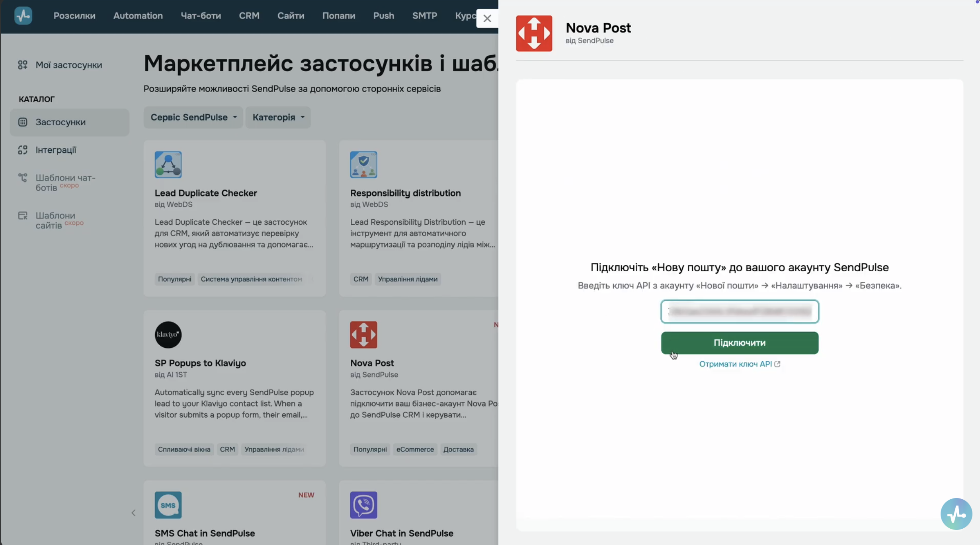
Task: Open the SendPulse chat widget bubble
Action: point(956,514)
